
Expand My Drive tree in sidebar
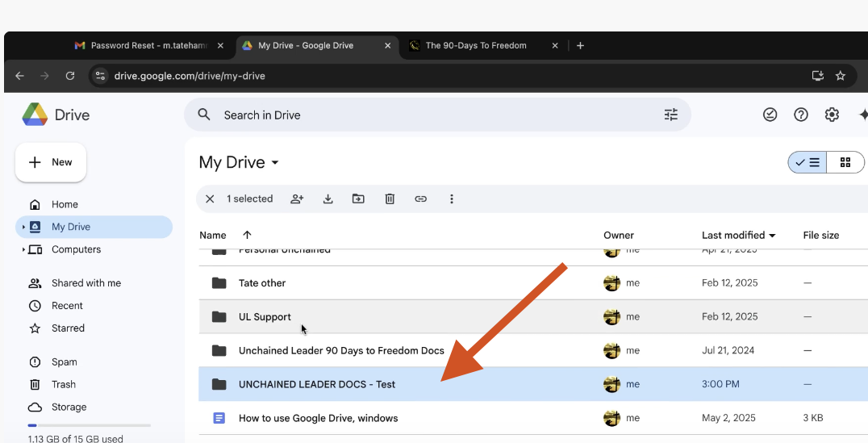click(x=23, y=227)
